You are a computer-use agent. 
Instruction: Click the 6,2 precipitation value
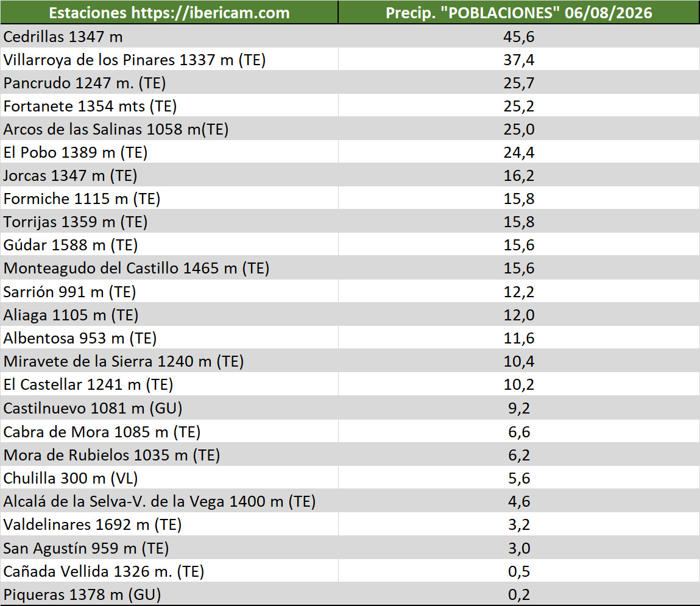[518, 456]
